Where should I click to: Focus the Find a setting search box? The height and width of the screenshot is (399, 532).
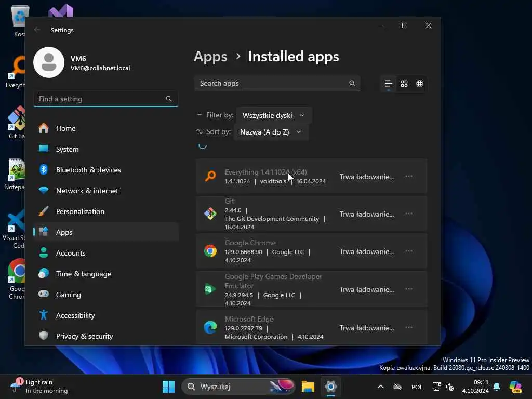(x=106, y=99)
